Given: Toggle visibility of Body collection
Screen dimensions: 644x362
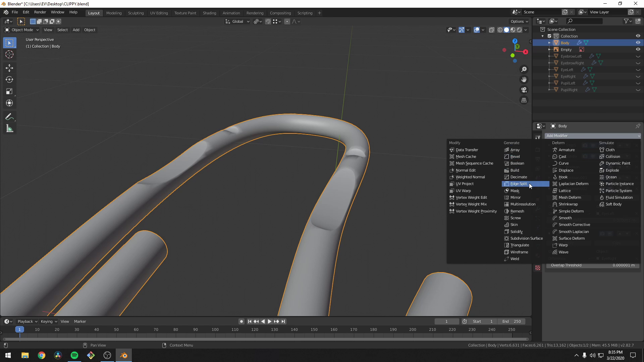Looking at the screenshot, I should (638, 43).
